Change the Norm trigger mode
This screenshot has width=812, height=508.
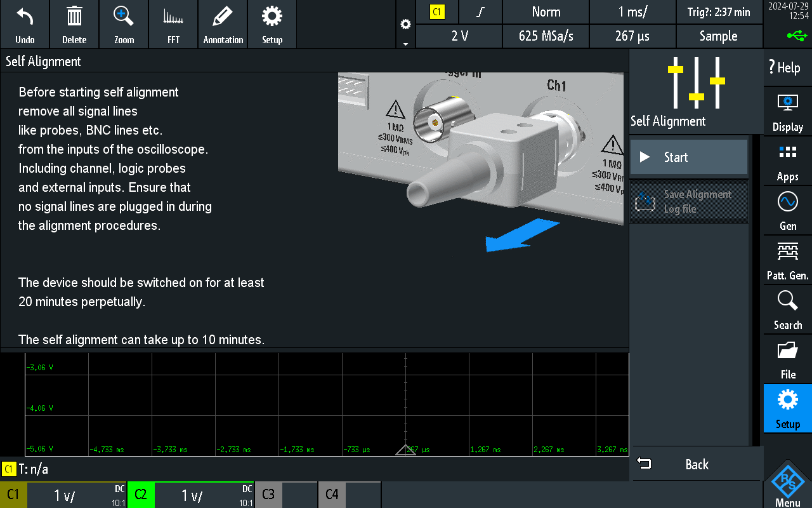546,11
